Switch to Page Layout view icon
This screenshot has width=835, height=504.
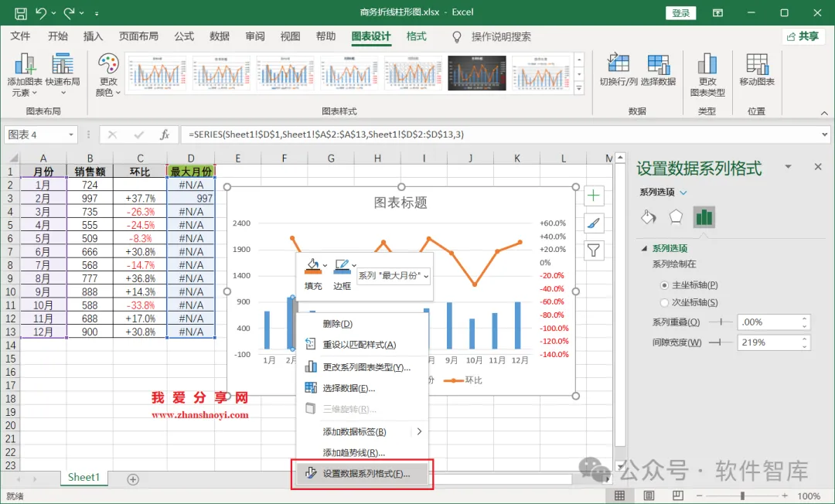[x=649, y=495]
